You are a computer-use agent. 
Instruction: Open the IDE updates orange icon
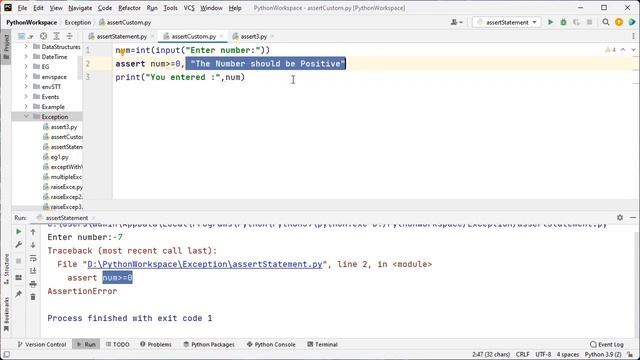pos(619,22)
